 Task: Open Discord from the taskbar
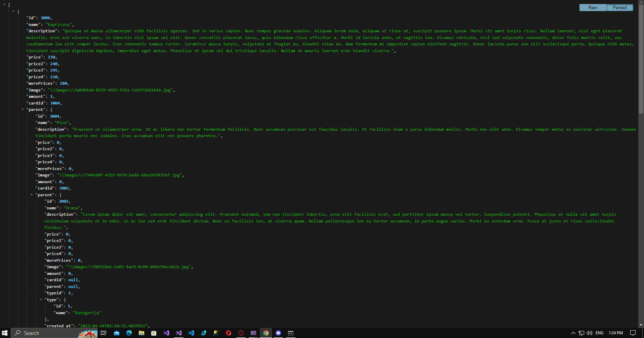[x=278, y=333]
